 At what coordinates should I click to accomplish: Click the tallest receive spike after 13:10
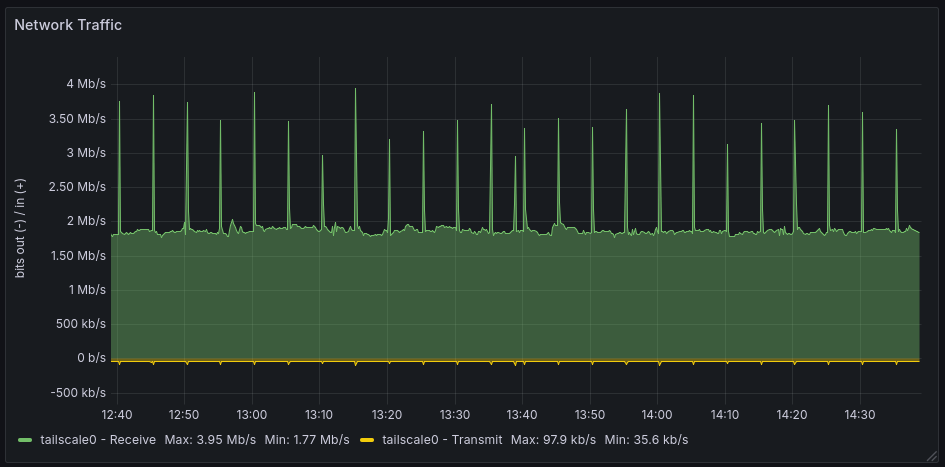coord(355,90)
